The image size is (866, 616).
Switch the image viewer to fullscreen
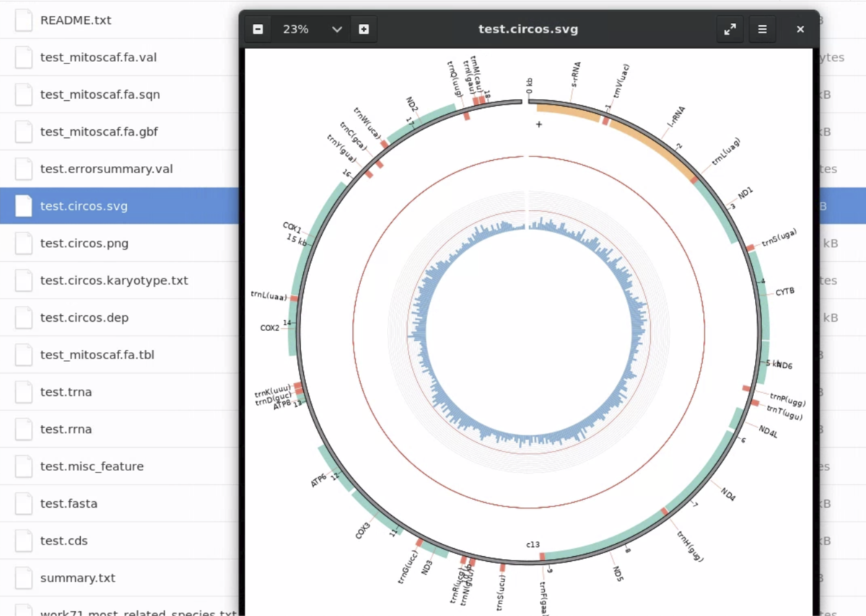pyautogui.click(x=730, y=30)
